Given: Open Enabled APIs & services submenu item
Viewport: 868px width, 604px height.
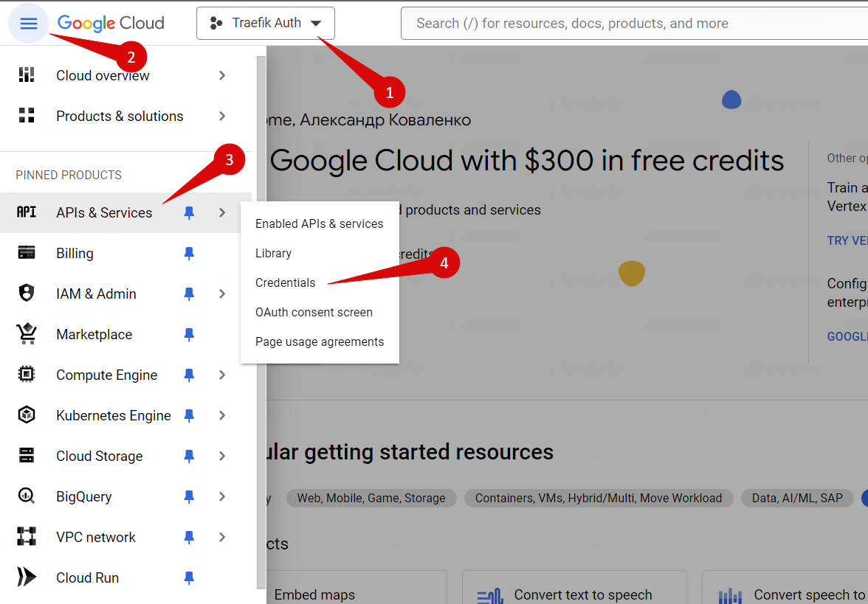Looking at the screenshot, I should [x=320, y=223].
